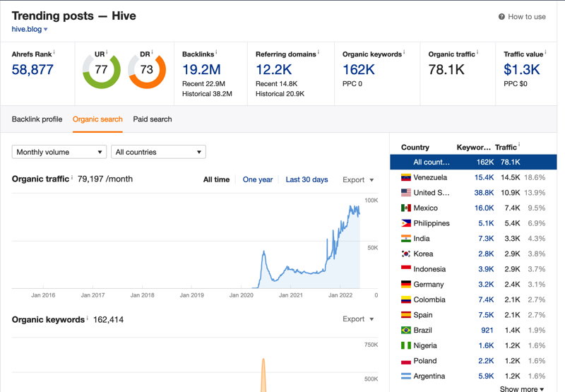The width and height of the screenshot is (565, 392).
Task: Click the DR 73 donut gauge
Action: (147, 70)
